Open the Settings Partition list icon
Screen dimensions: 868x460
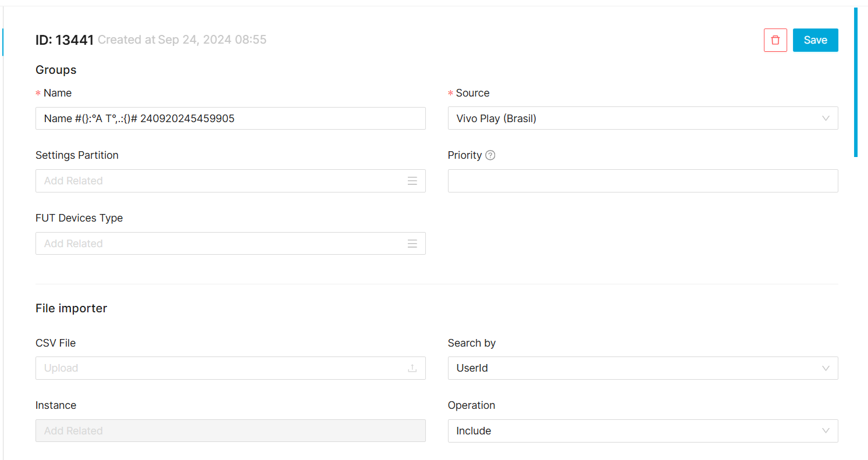coord(412,181)
